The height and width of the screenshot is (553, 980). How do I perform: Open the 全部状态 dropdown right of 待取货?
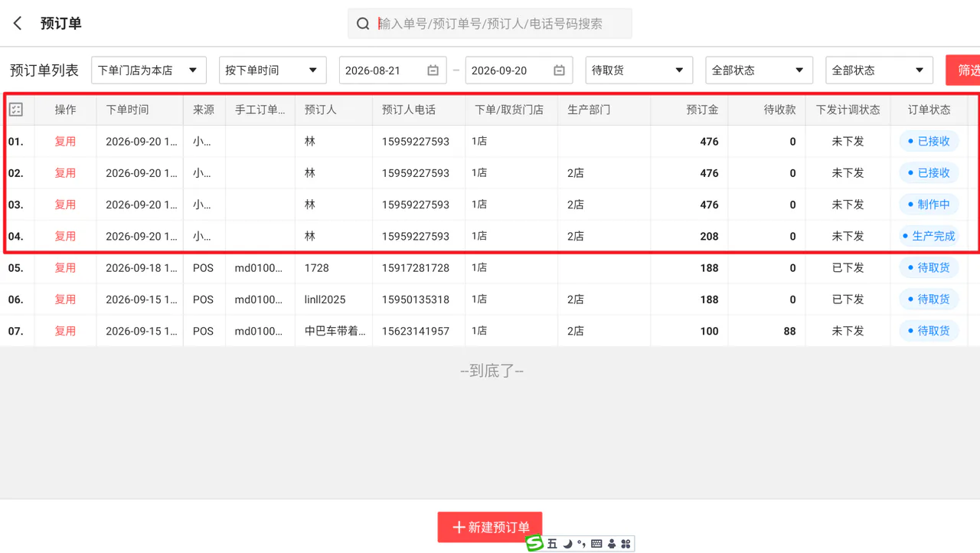(x=759, y=70)
